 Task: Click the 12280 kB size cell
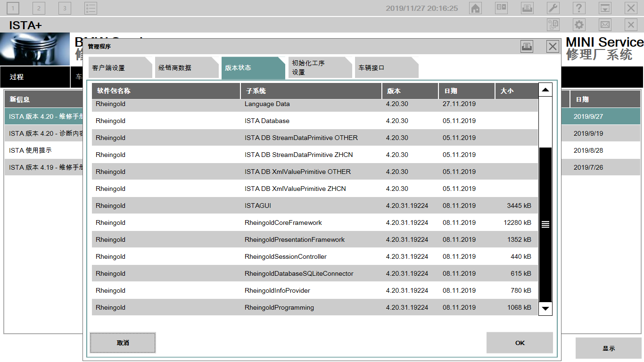click(x=517, y=222)
